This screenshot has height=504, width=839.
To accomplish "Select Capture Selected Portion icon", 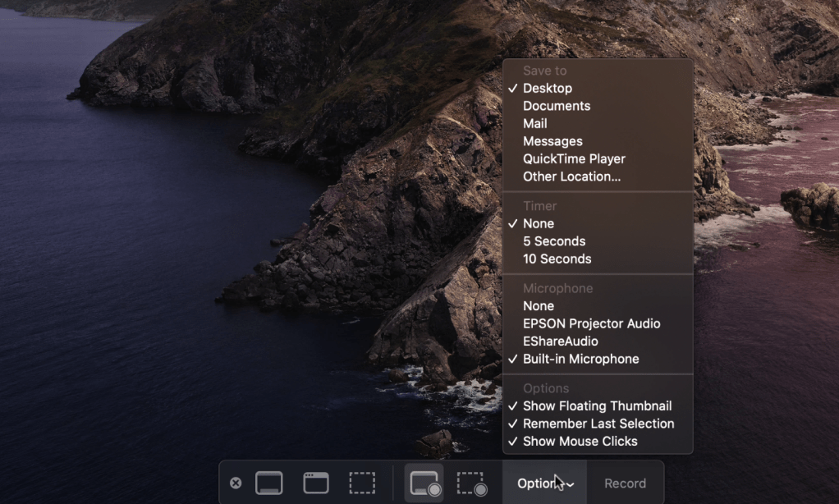I will (362, 483).
